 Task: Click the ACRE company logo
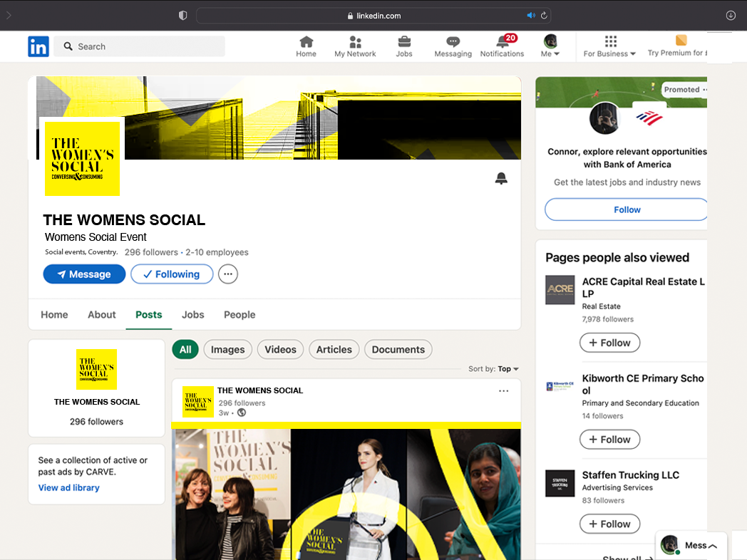pos(560,289)
